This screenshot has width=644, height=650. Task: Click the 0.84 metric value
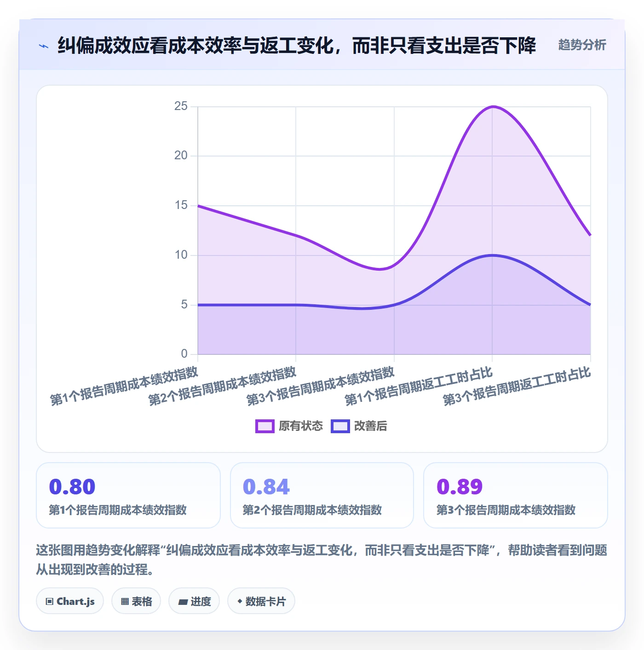(266, 487)
